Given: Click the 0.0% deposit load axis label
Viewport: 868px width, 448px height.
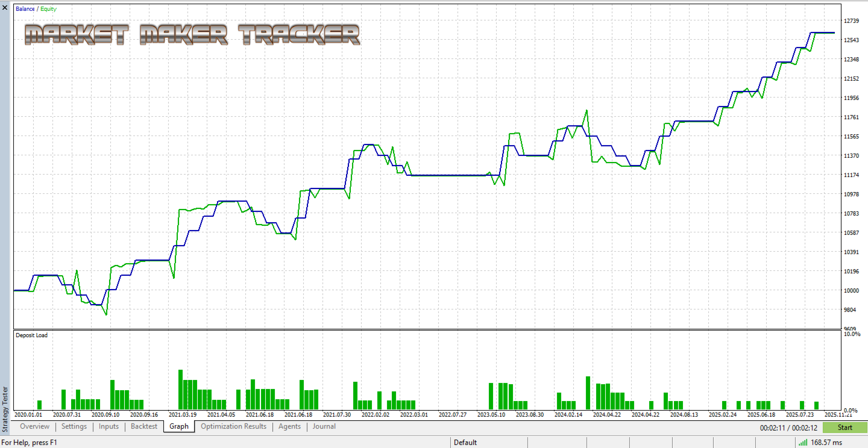Looking at the screenshot, I should click(x=852, y=411).
